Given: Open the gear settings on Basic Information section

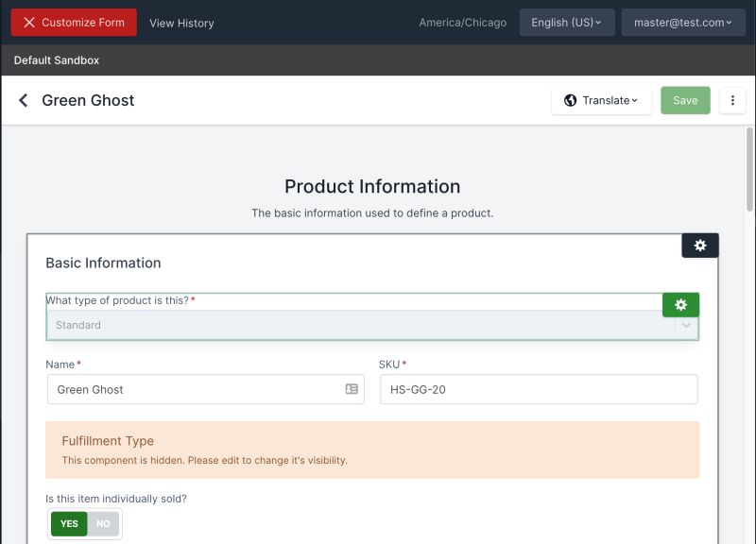Looking at the screenshot, I should pyautogui.click(x=700, y=245).
